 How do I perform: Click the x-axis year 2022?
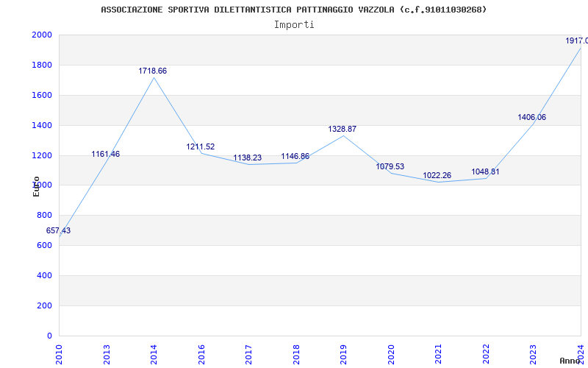click(x=486, y=355)
